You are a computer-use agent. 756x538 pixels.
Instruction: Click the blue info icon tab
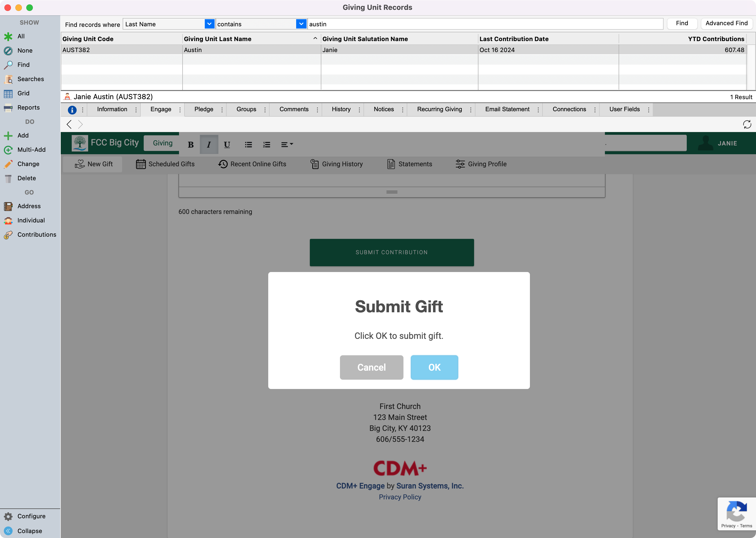[72, 110]
